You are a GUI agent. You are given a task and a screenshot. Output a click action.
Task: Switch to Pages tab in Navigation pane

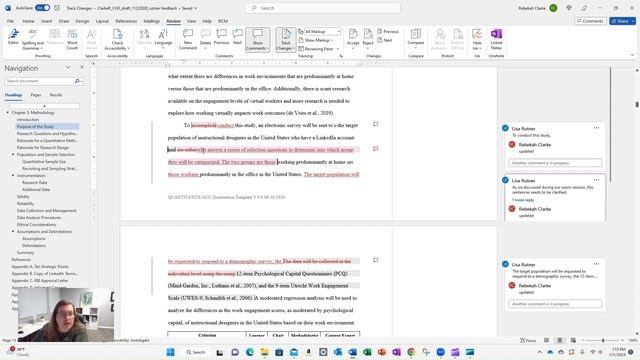coord(36,95)
